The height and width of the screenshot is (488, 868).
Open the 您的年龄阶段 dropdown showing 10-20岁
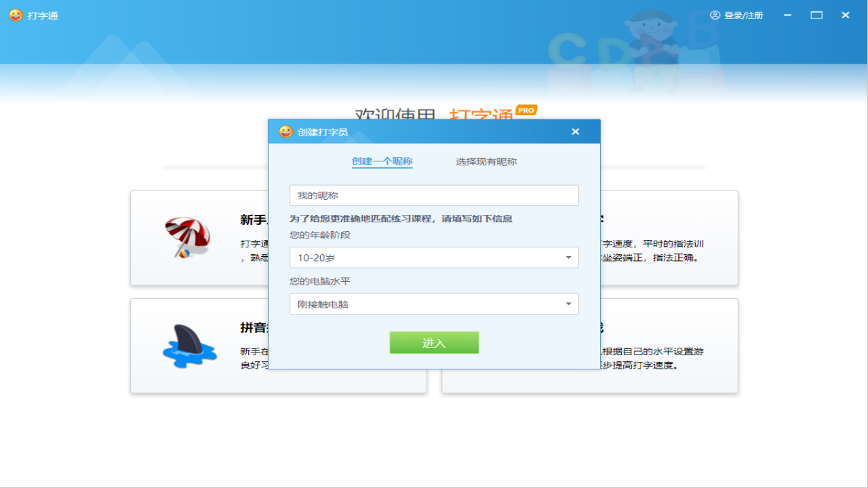pyautogui.click(x=434, y=258)
